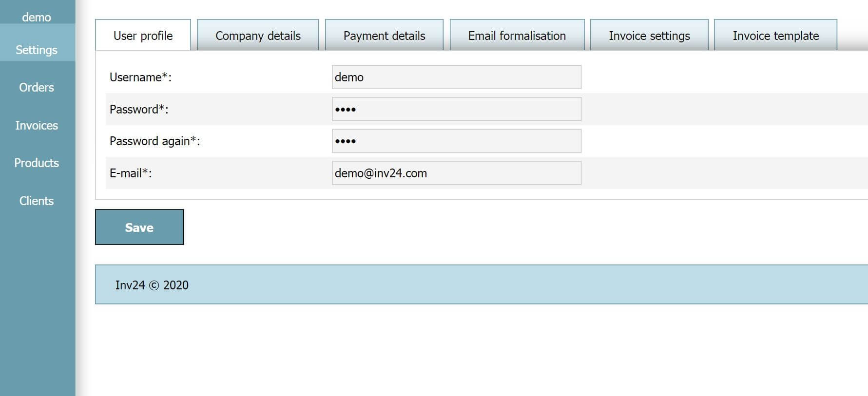Click the Username input field
The width and height of the screenshot is (868, 396).
tap(457, 77)
